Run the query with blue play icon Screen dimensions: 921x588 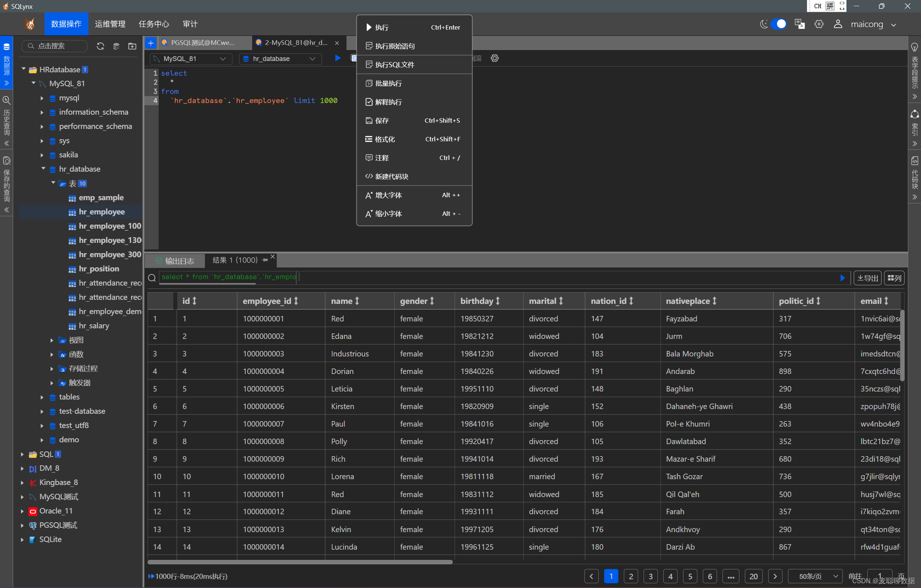[x=338, y=58]
